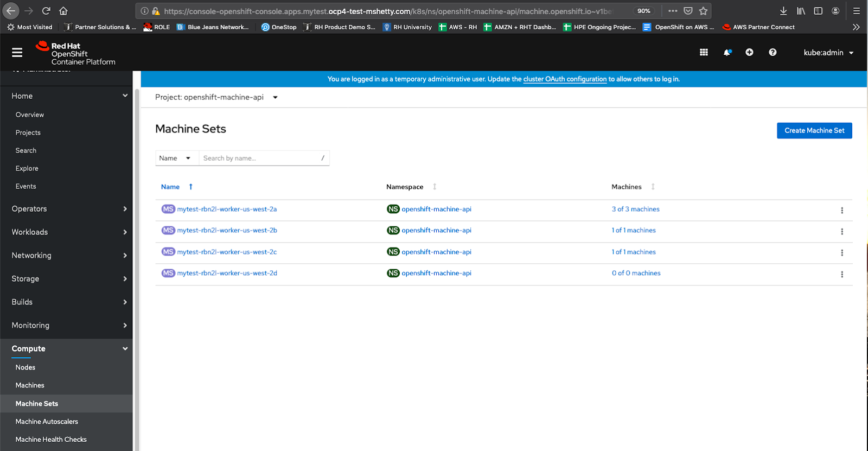The width and height of the screenshot is (868, 451).
Task: Open the application launcher grid icon
Action: tap(704, 53)
